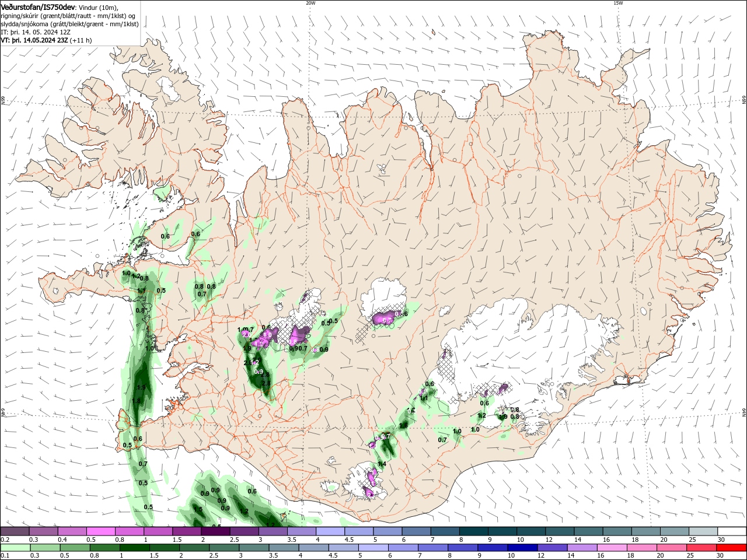Click the white 30 sleet/snow swatch

click(x=731, y=531)
